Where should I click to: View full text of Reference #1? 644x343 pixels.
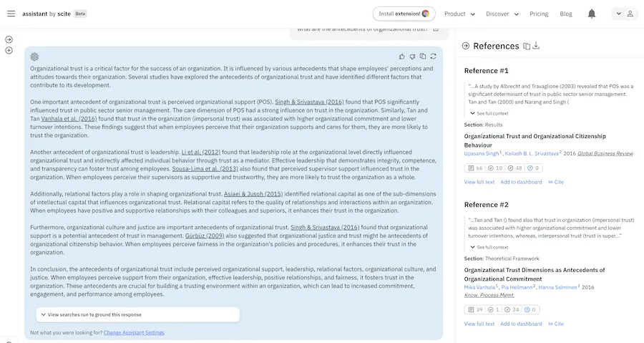(479, 182)
